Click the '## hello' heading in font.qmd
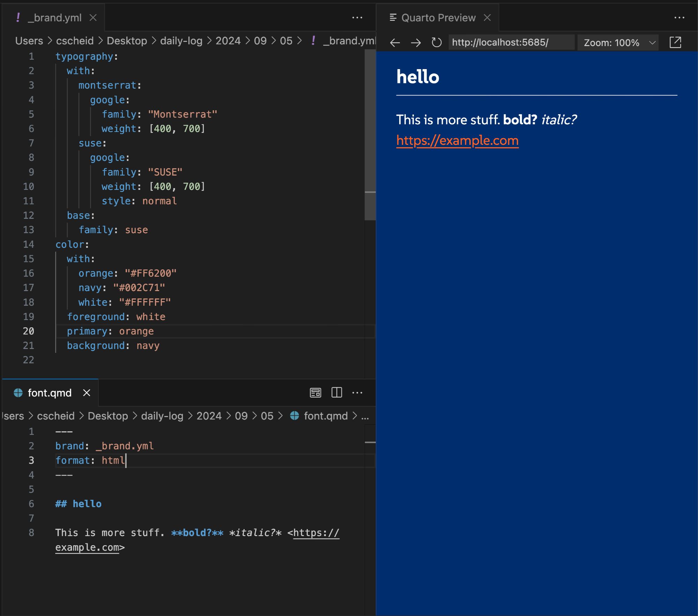The height and width of the screenshot is (616, 698). [78, 504]
